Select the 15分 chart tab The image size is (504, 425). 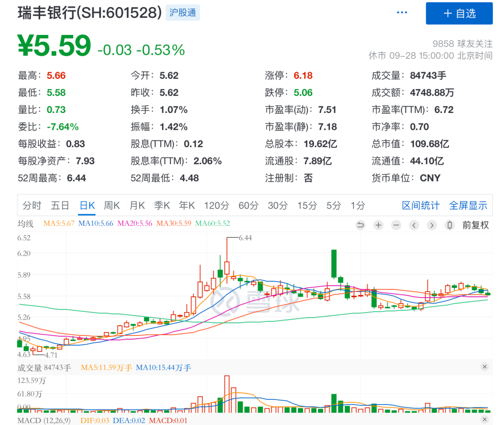click(307, 205)
